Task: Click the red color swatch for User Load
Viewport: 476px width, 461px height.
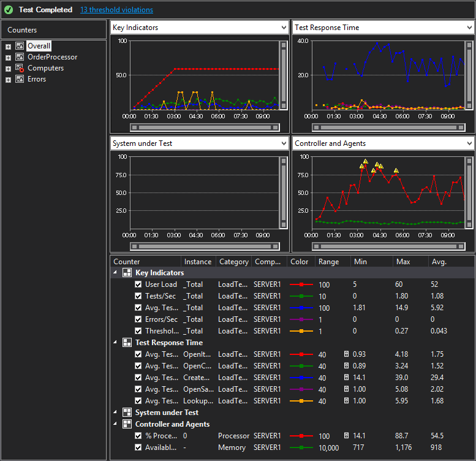Action: [x=301, y=285]
